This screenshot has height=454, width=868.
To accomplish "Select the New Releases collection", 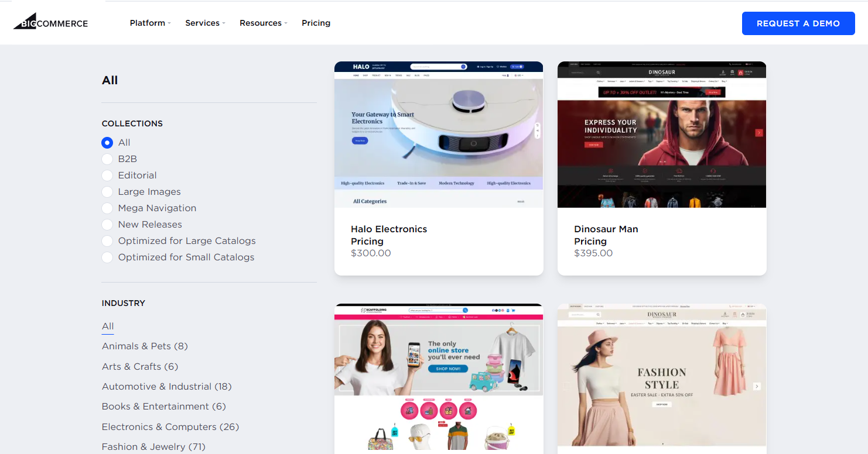I will pos(107,224).
